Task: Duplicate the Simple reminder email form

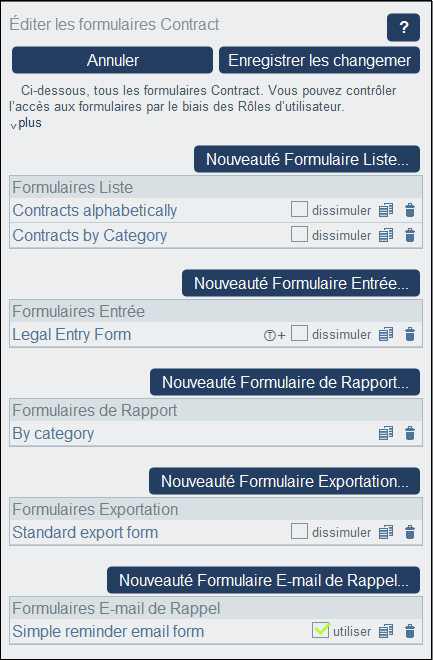Action: coord(386,631)
